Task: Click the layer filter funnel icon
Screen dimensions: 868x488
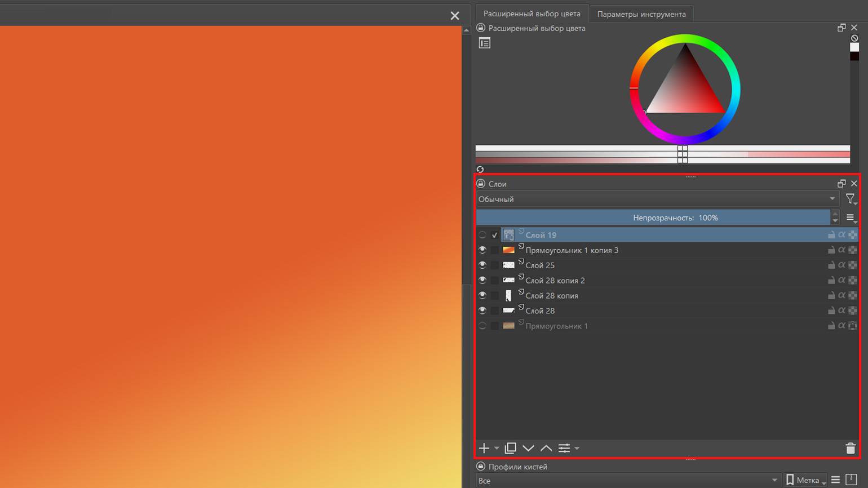Action: (x=850, y=198)
